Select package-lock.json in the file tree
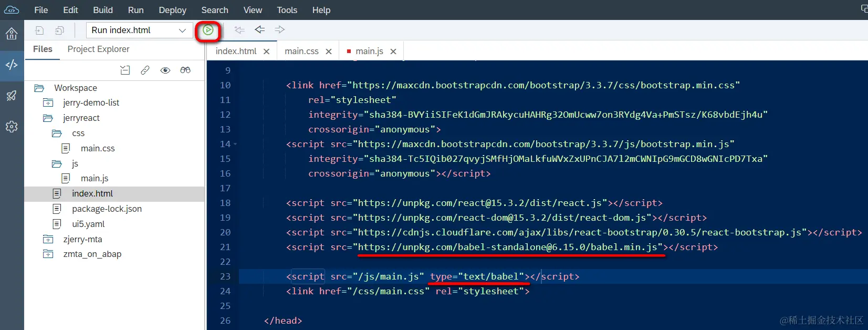 107,209
